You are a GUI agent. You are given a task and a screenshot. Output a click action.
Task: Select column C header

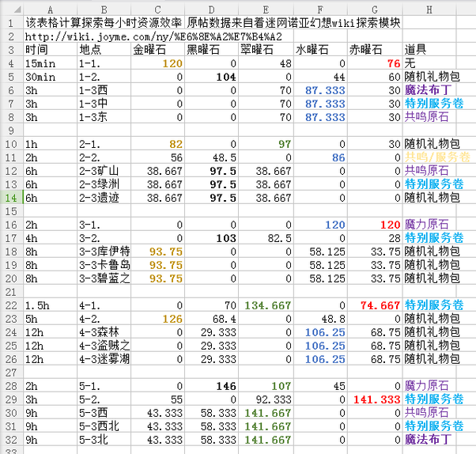point(157,10)
